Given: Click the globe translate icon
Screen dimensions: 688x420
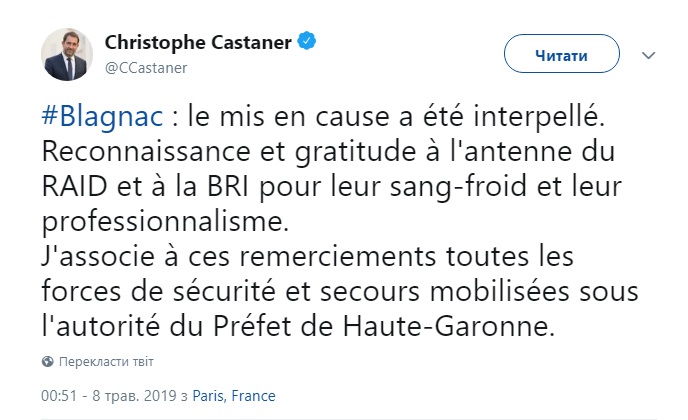Looking at the screenshot, I should 48,361.
